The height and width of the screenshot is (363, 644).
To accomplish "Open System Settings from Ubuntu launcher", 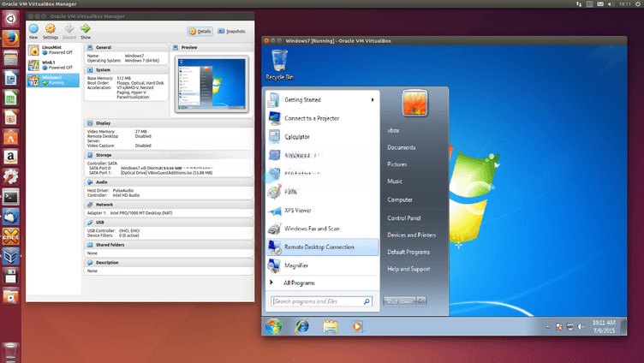I will (10, 177).
